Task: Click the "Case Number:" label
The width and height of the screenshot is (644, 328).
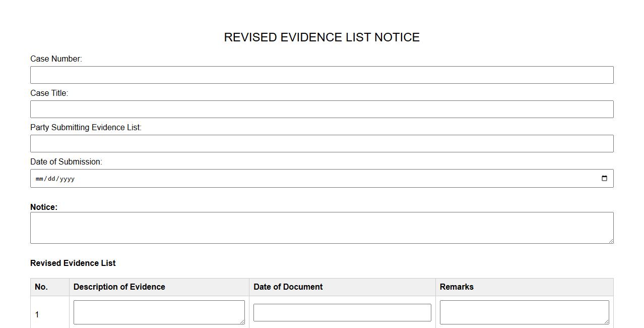Action: (x=56, y=59)
